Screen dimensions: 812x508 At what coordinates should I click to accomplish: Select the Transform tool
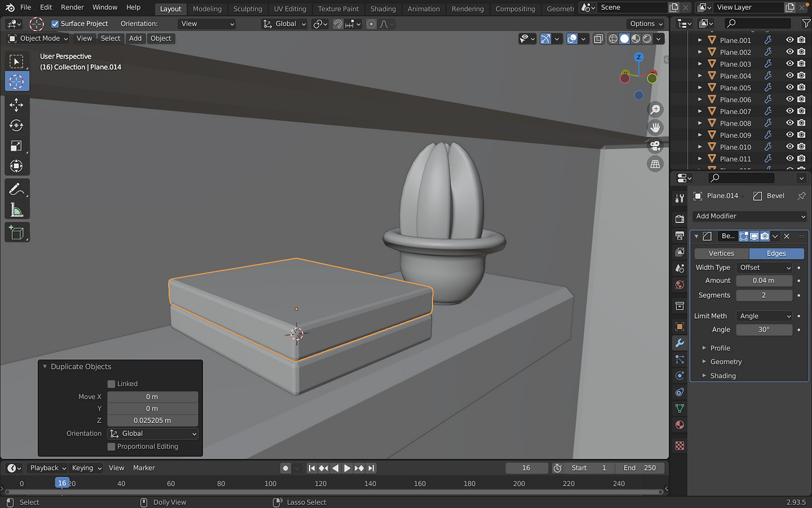tap(16, 166)
